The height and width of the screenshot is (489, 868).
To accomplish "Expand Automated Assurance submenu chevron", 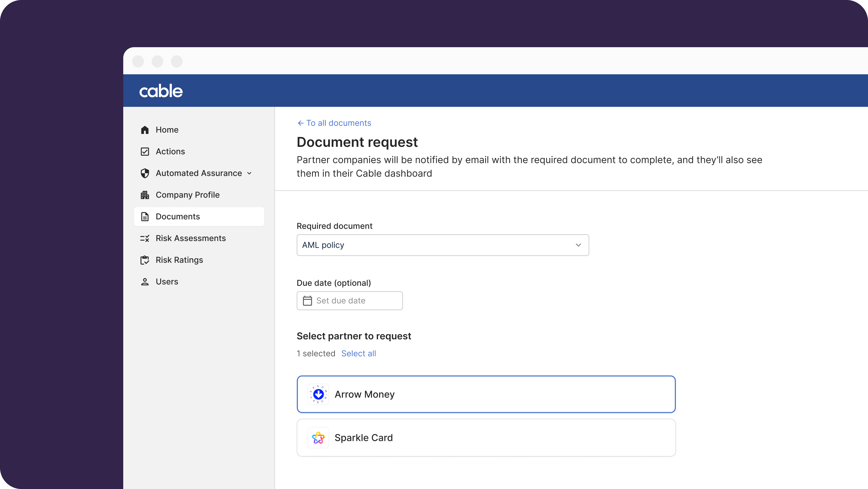I will coord(249,173).
